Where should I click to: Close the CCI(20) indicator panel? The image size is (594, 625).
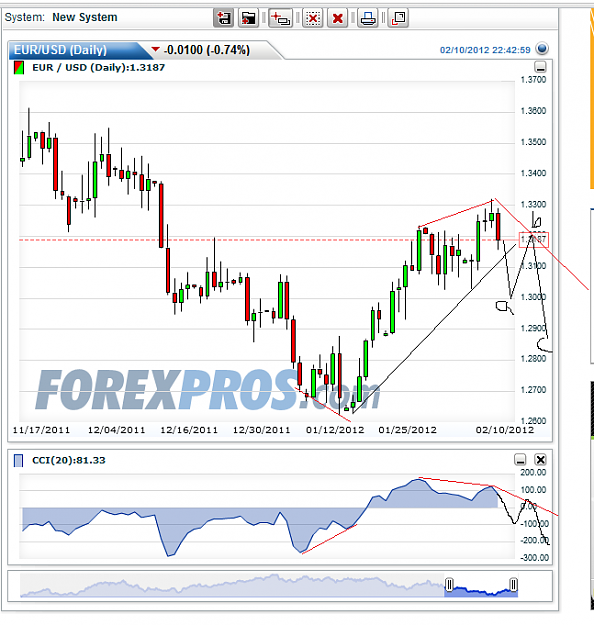[540, 460]
